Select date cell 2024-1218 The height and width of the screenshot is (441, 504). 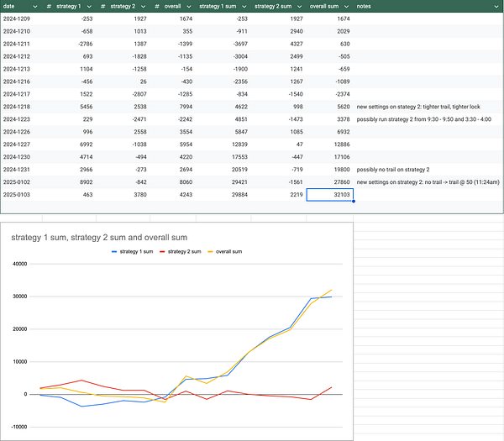coord(17,107)
